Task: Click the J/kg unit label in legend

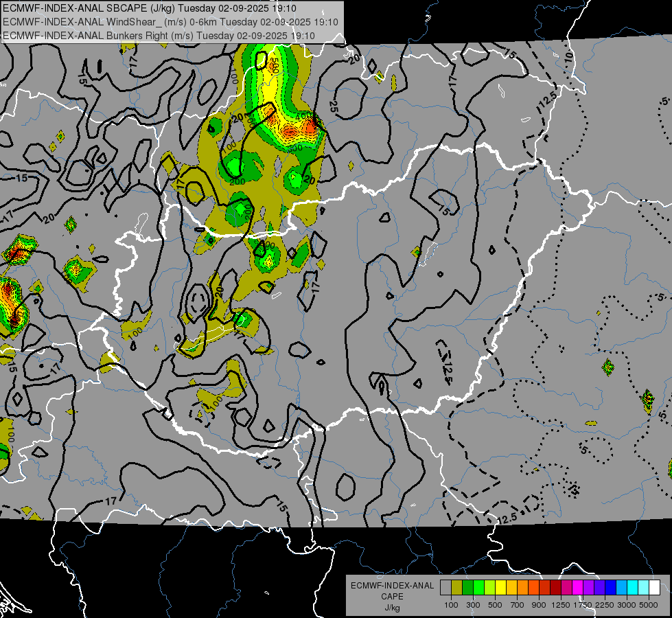Action: (392, 608)
